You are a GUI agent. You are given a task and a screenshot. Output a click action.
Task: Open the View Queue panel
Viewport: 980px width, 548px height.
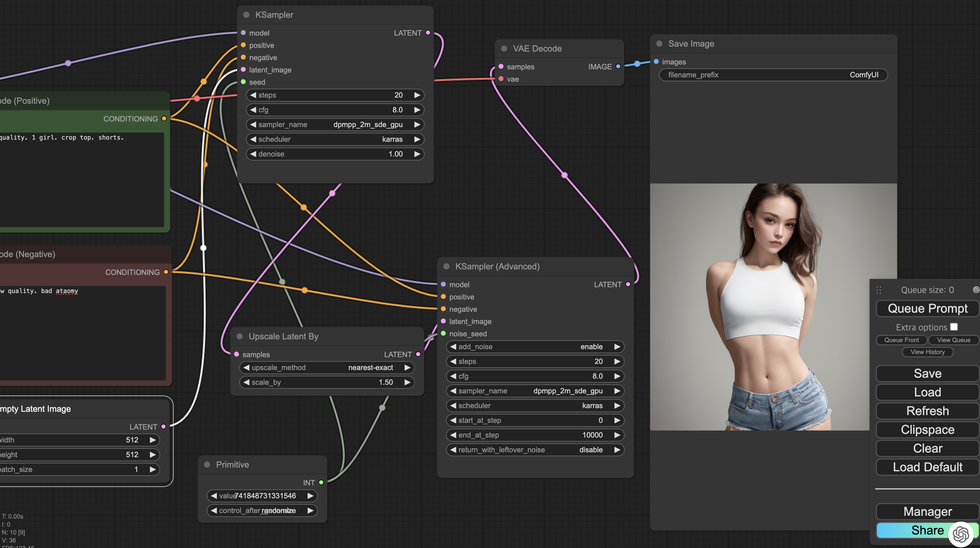[953, 340]
